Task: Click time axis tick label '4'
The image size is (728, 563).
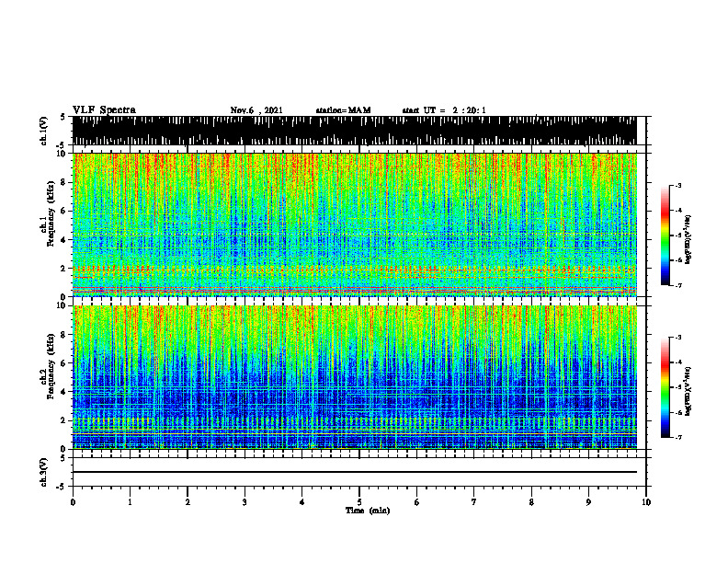Action: (301, 502)
